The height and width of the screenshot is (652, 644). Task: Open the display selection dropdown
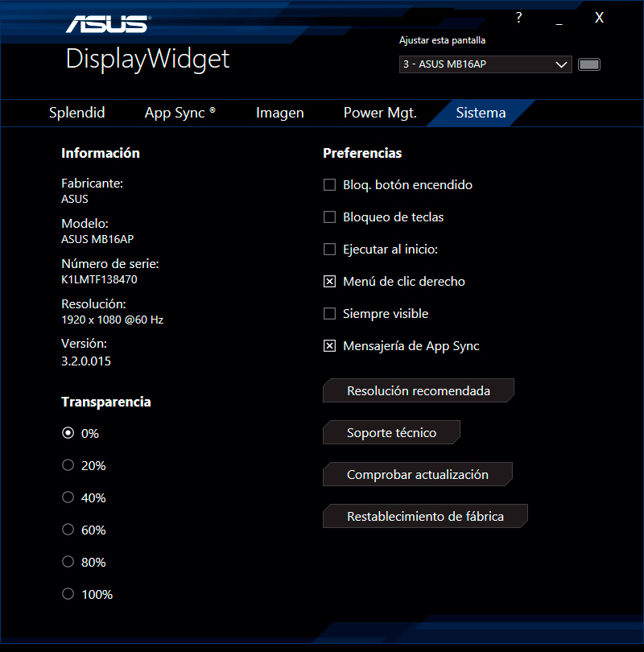tap(485, 64)
